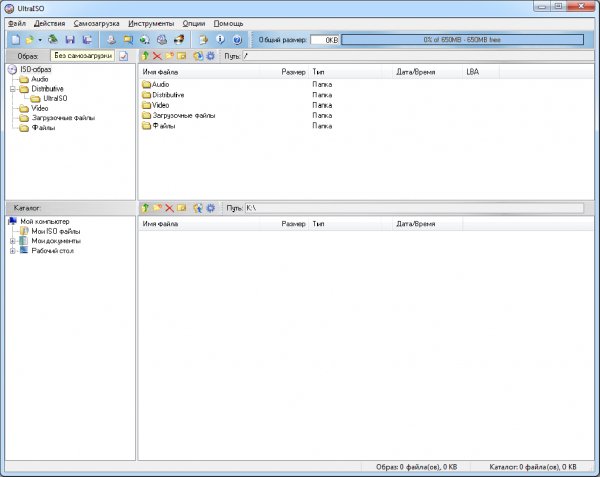Click the total size field showing 0KB
Screen dimensions: 600x477
pos(325,40)
